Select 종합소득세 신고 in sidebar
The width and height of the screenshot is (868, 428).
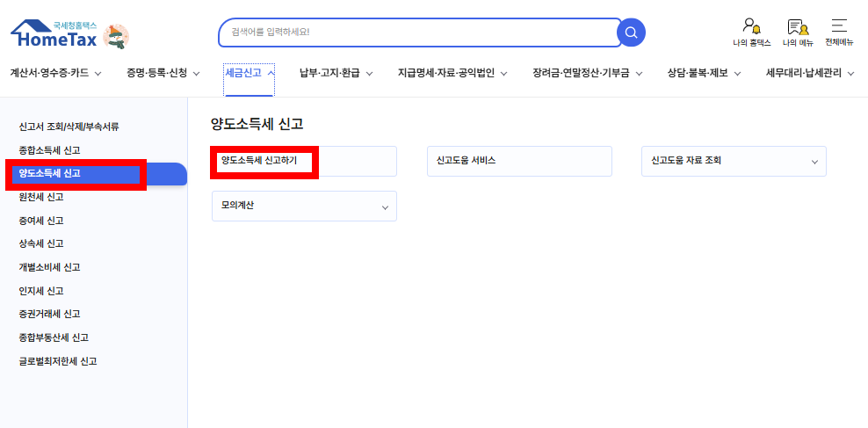50,150
